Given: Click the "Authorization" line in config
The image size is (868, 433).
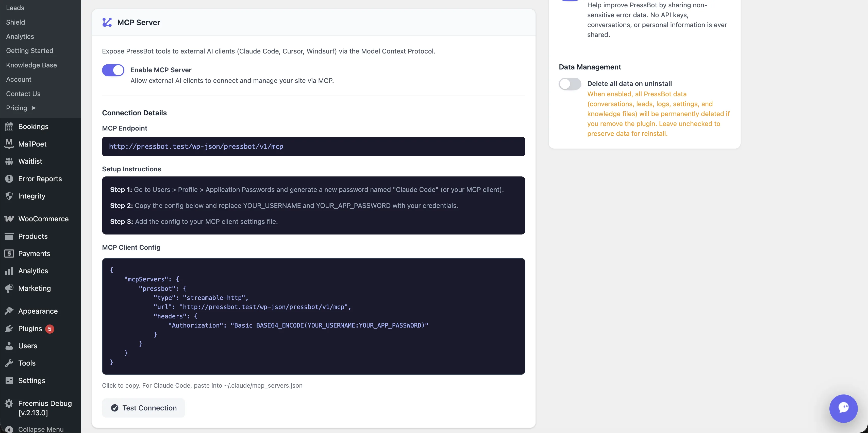Looking at the screenshot, I should click(x=298, y=325).
